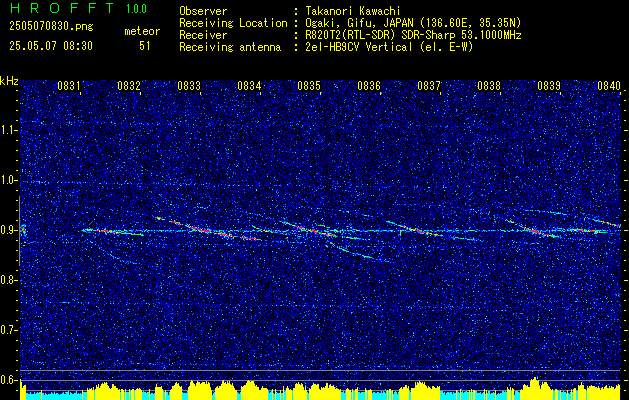Click the kHz axis unit label
Screen dimensions: 629x400
pyautogui.click(x=9, y=81)
